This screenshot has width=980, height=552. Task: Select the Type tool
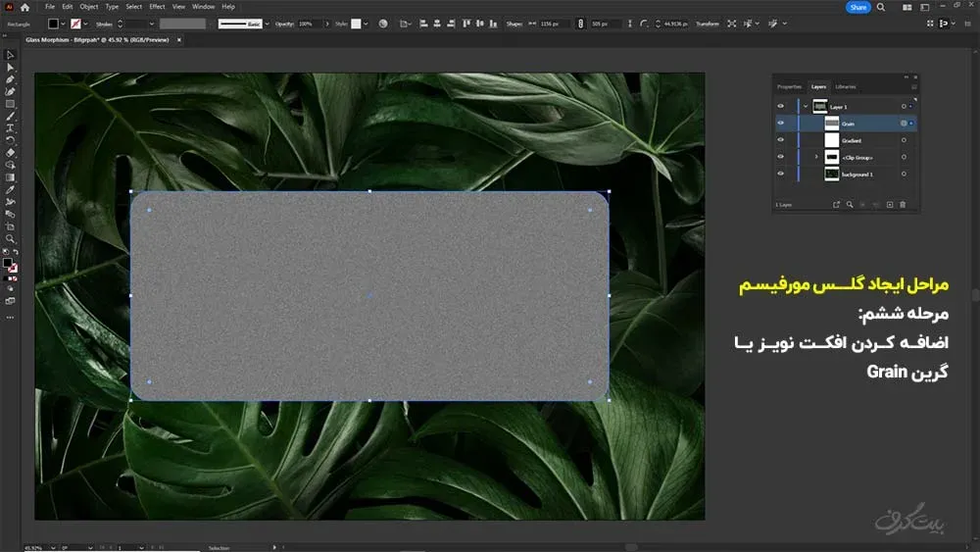click(10, 128)
